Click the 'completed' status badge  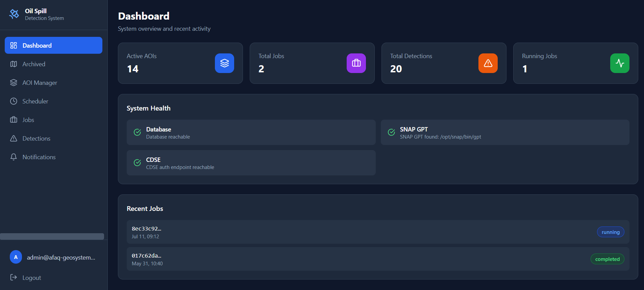607,259
